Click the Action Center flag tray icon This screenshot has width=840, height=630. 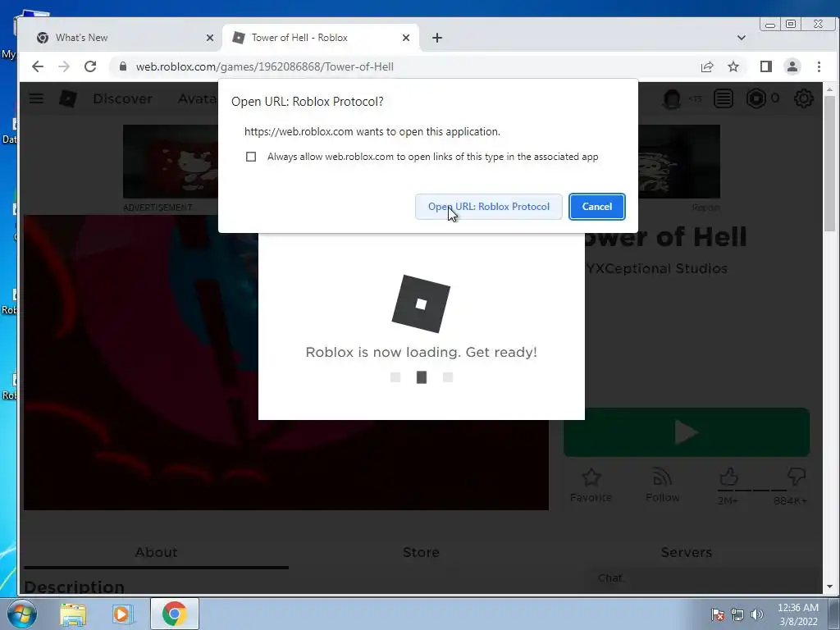click(x=718, y=614)
